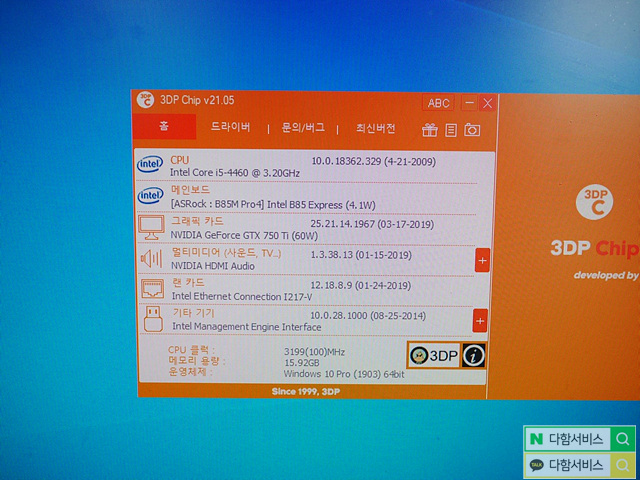Screen dimensions: 640x480
Task: Open the gift box icon in toolbar
Action: [429, 130]
